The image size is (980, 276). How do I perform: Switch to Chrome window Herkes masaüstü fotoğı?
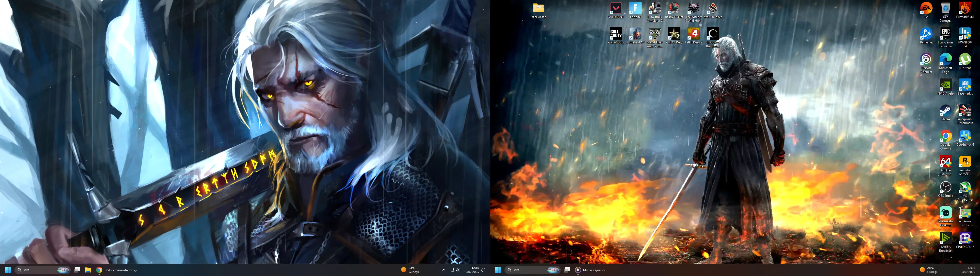[117, 270]
